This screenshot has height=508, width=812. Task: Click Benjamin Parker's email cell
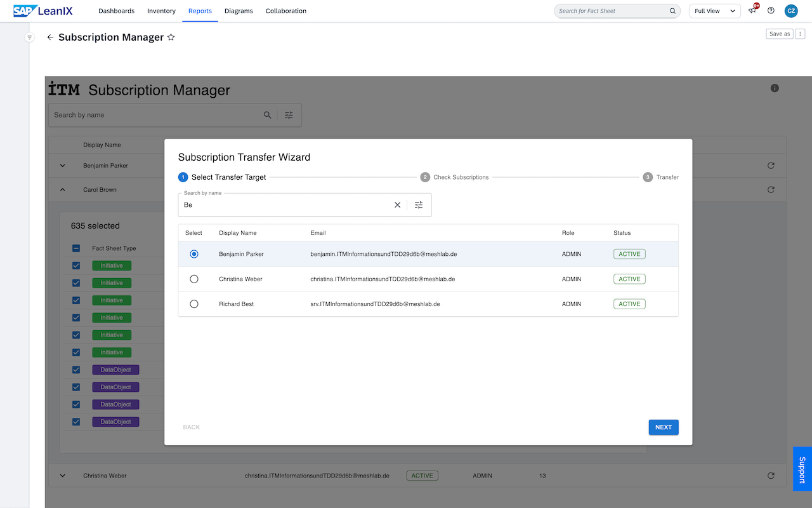click(x=384, y=254)
